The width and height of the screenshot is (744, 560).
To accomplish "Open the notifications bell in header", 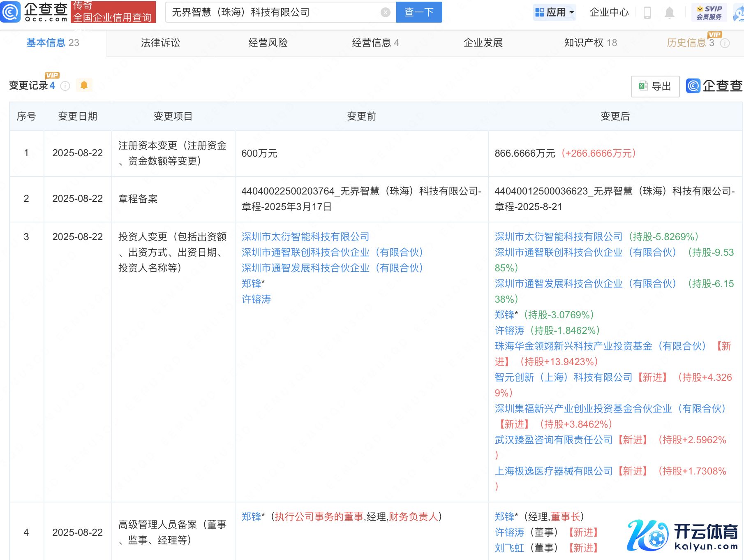I will [669, 13].
